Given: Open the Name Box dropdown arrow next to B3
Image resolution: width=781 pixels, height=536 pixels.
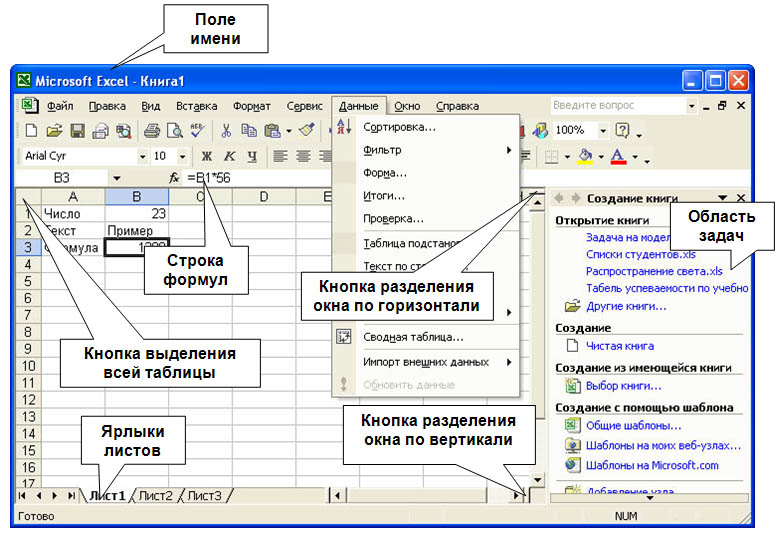Looking at the screenshot, I should click(117, 177).
